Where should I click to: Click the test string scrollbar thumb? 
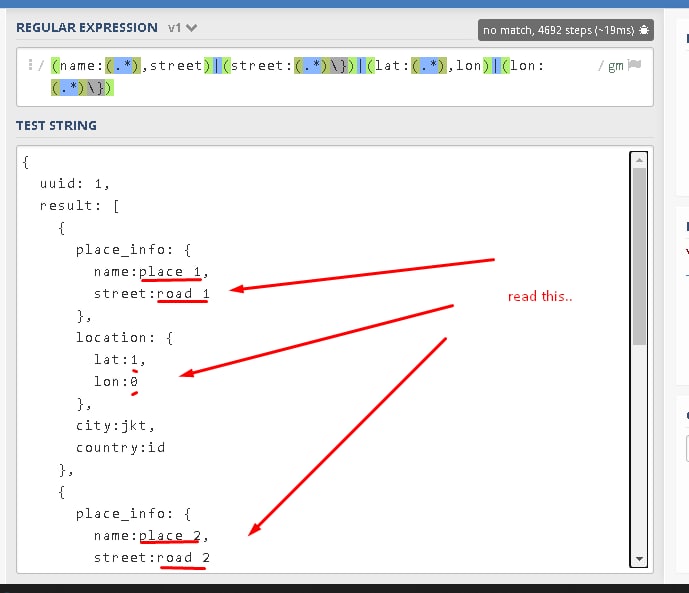[639, 256]
